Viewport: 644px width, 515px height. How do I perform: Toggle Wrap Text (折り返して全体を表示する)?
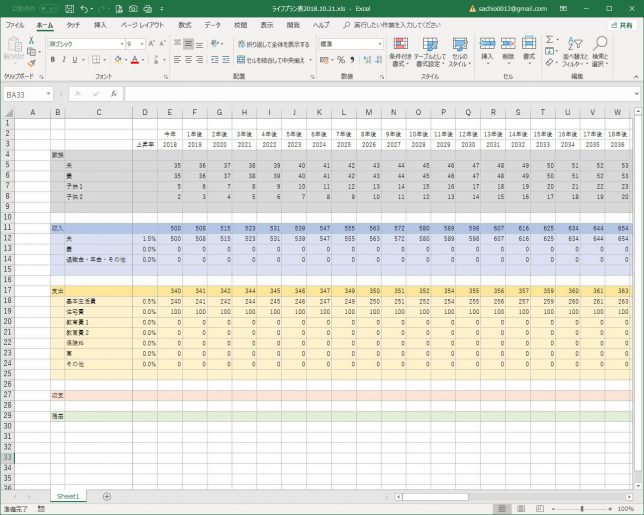pos(275,45)
